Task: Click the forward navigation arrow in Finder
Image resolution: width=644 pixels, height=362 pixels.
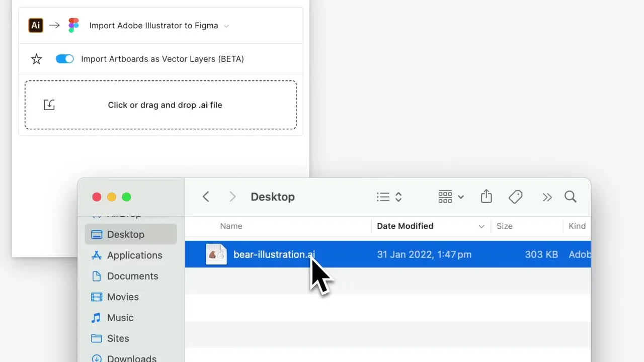Action: [x=232, y=197]
